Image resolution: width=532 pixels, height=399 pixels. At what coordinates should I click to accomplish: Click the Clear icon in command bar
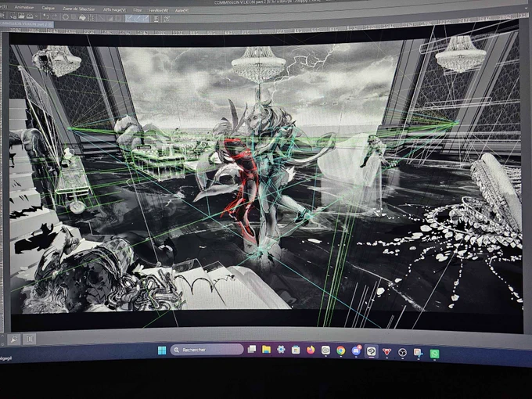(x=66, y=17)
